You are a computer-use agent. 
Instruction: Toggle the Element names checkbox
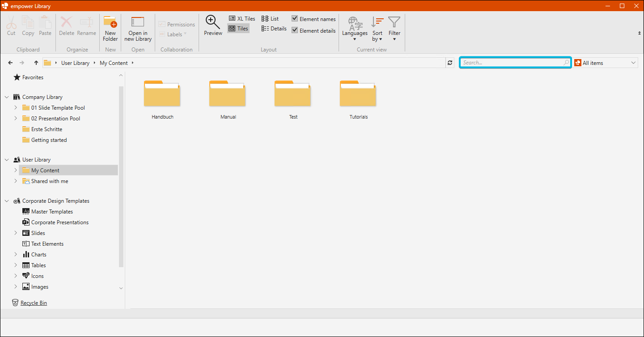click(x=295, y=19)
